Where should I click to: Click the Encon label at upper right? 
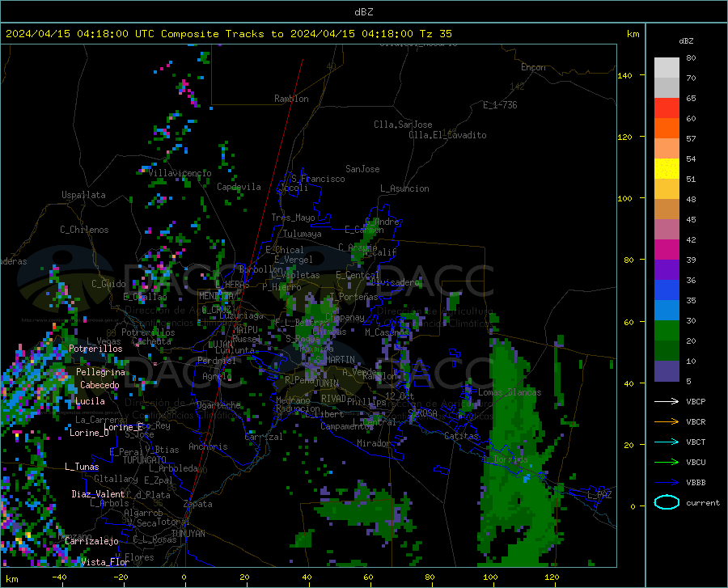[533, 67]
